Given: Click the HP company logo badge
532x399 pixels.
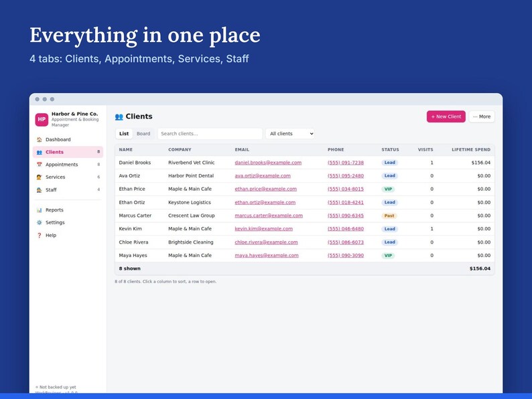Looking at the screenshot, I should click(42, 119).
